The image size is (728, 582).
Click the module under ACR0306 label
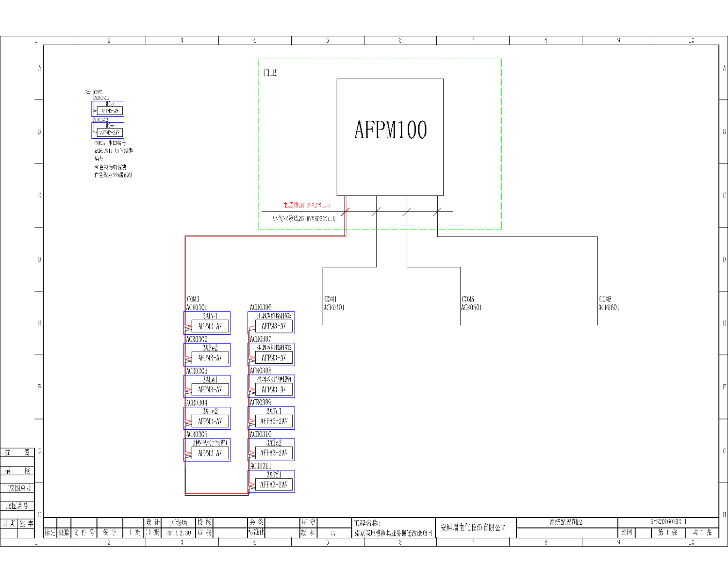(x=271, y=323)
